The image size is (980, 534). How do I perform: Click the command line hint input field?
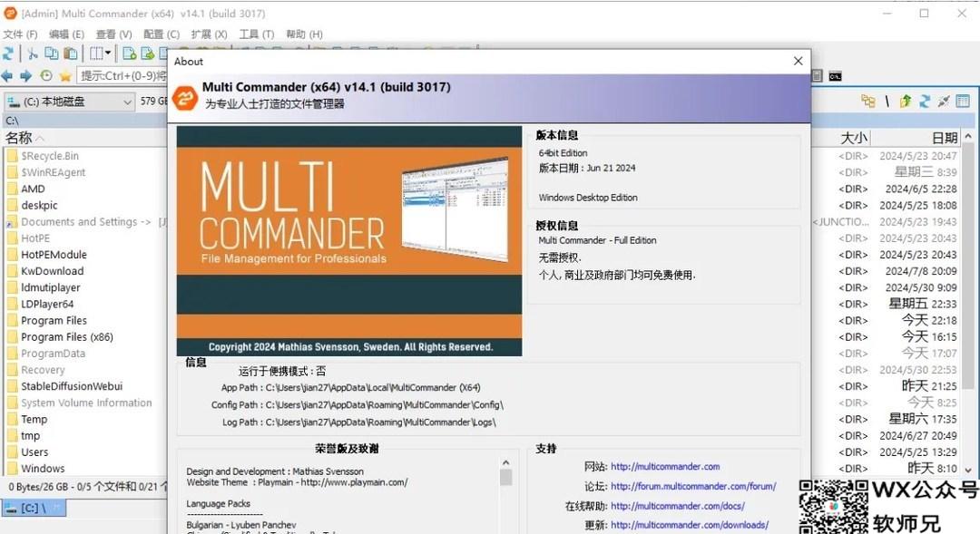[x=122, y=75]
